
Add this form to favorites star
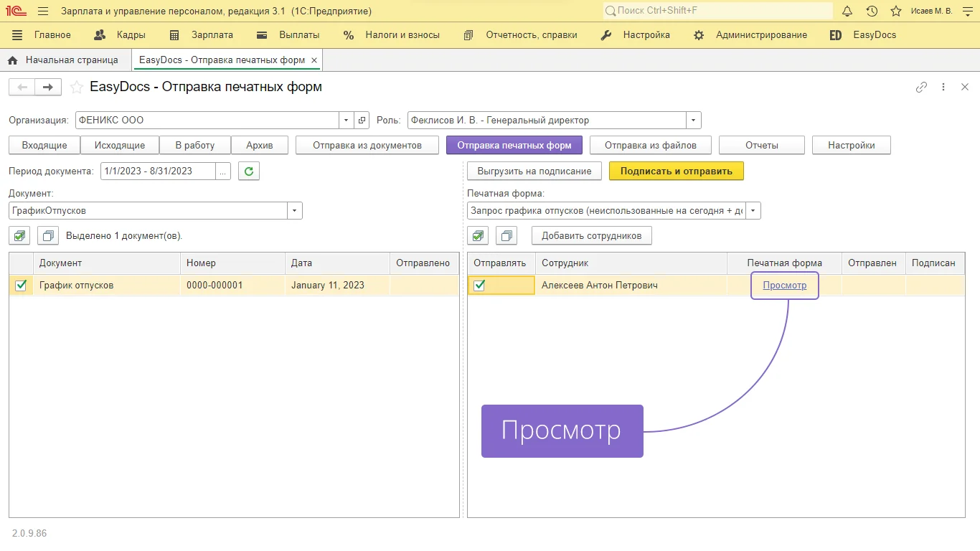pyautogui.click(x=76, y=88)
